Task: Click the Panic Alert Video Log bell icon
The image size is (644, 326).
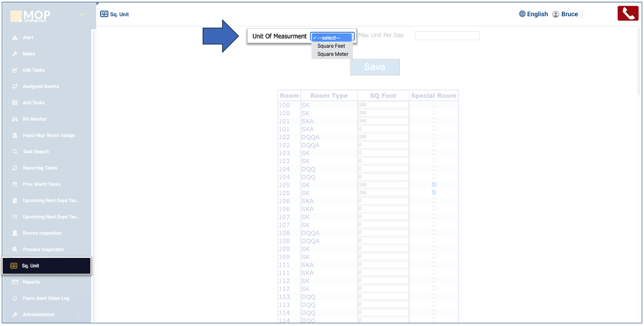Action: 15,298
